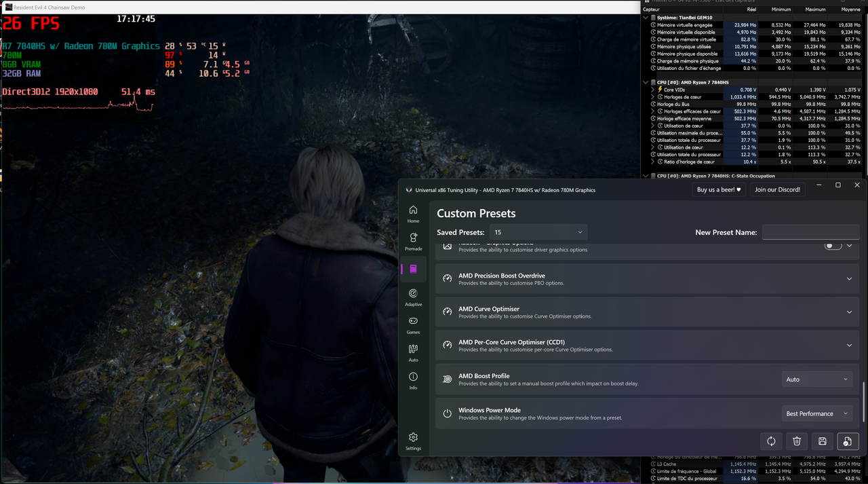Viewport: 868px width, 484px height.
Task: Open the Adaptive mode page
Action: tap(413, 297)
